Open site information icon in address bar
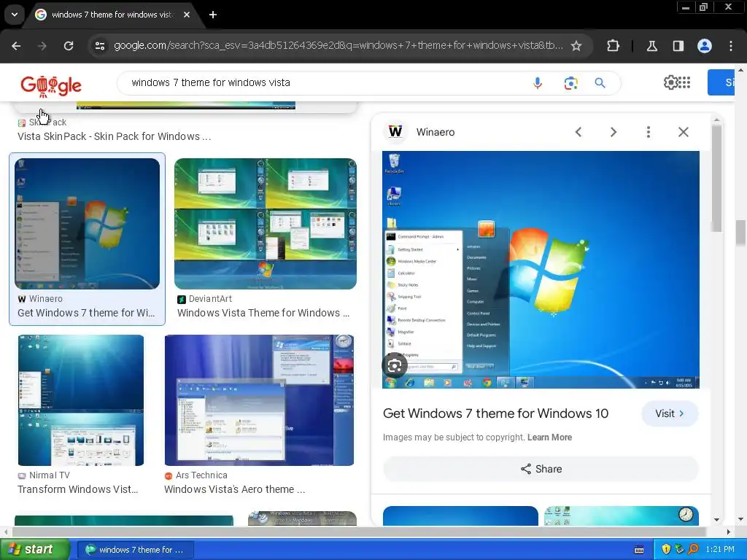The height and width of the screenshot is (560, 747). pos(100,46)
